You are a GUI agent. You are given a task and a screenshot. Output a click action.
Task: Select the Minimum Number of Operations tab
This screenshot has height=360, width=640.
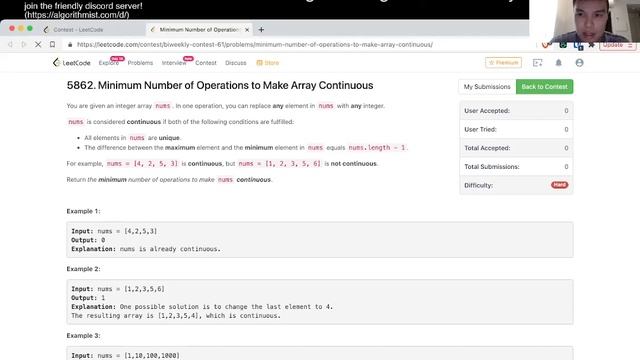point(198,30)
